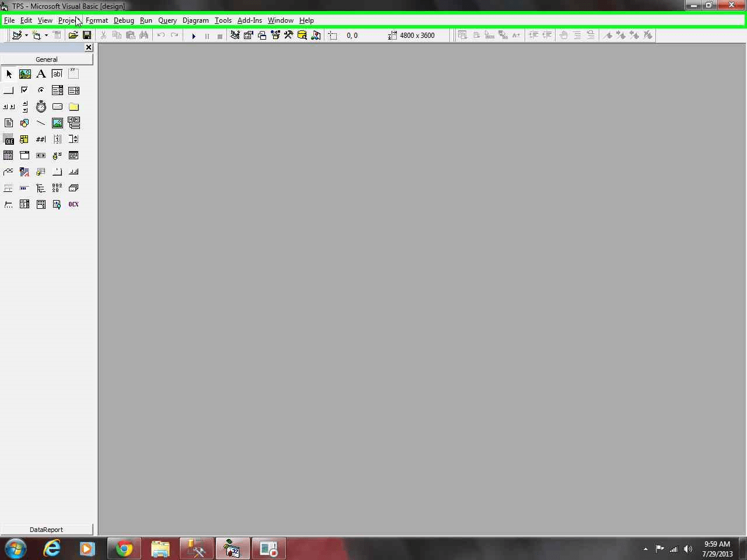Toggle the Toolbox hammer-wrench icon

click(x=288, y=36)
